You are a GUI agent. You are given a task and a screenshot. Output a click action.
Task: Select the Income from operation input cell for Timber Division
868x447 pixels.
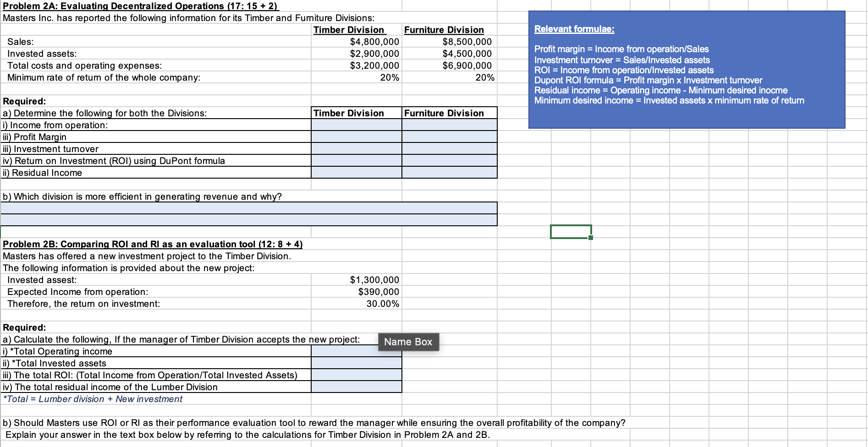coord(357,125)
